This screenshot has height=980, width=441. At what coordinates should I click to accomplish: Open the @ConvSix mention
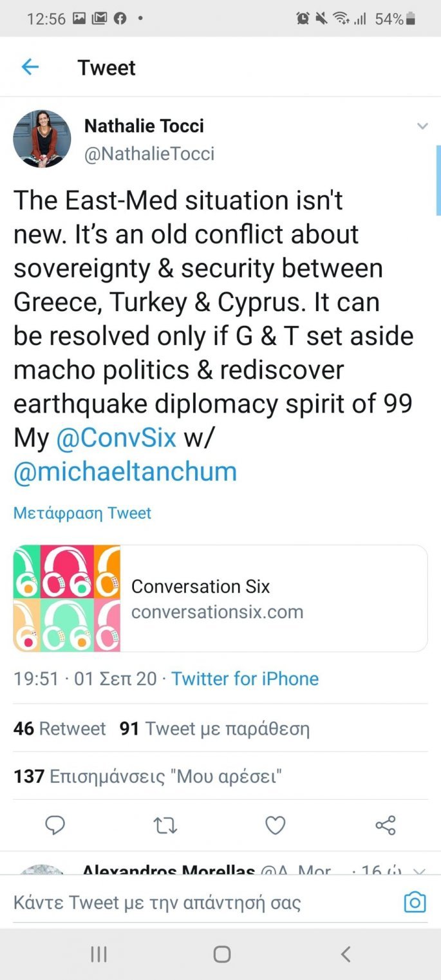[x=117, y=438]
